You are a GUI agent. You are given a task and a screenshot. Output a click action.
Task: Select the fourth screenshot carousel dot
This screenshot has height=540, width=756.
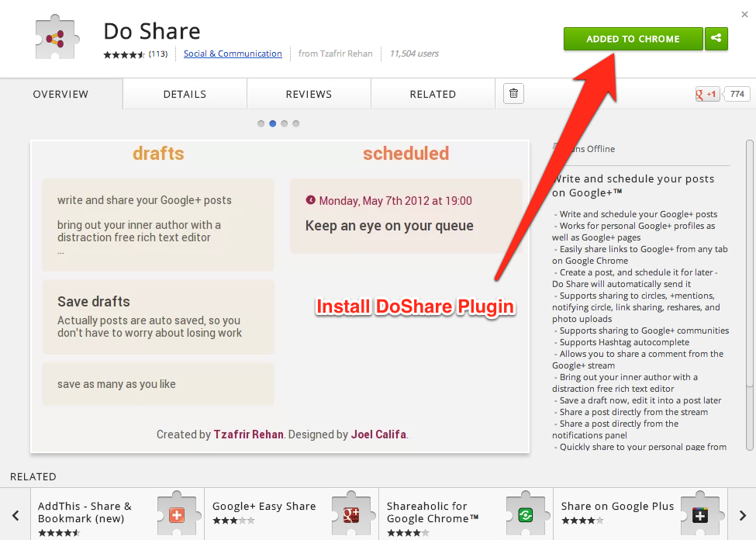click(x=296, y=123)
